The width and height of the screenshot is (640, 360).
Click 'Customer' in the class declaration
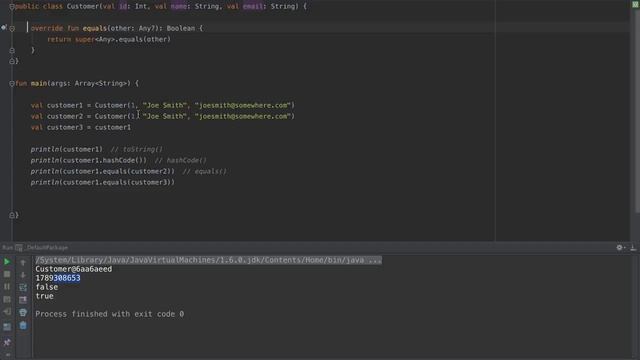pos(83,7)
